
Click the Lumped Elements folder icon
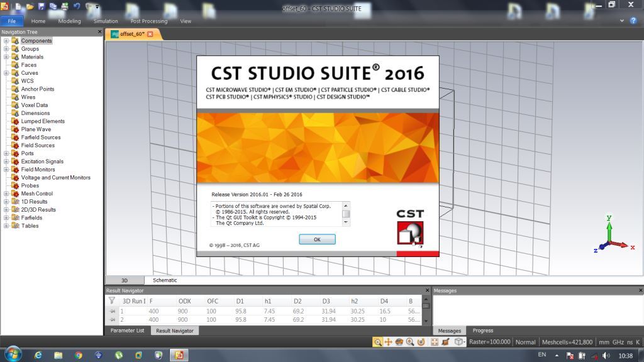pyautogui.click(x=15, y=121)
